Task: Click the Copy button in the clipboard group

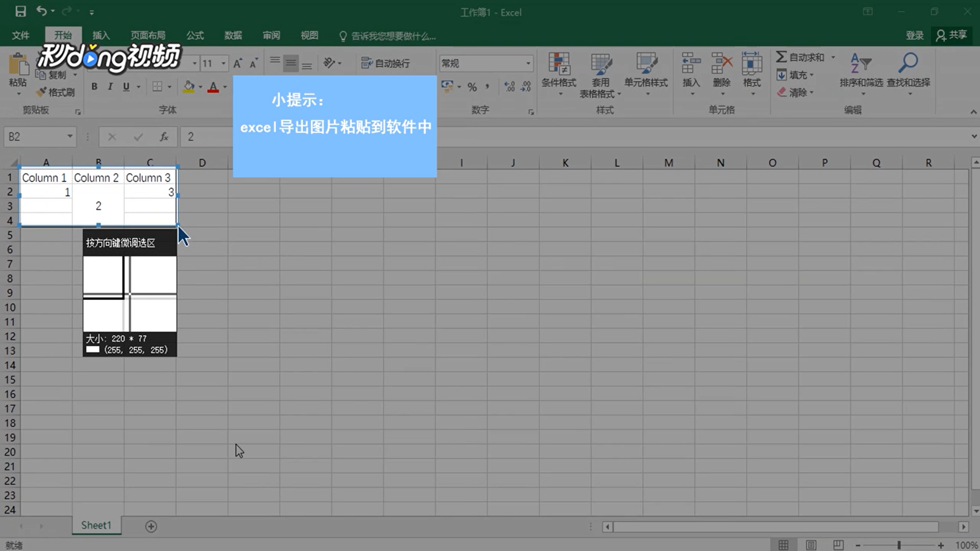Action: (51, 75)
